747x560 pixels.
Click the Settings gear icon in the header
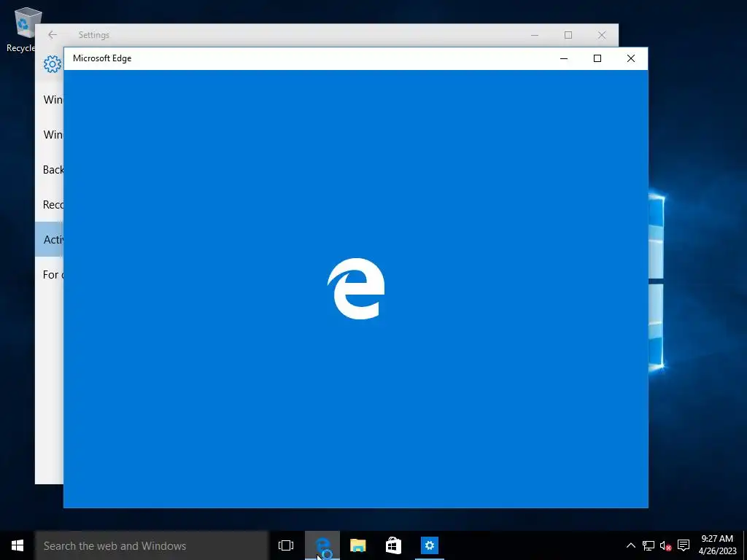[x=53, y=64]
